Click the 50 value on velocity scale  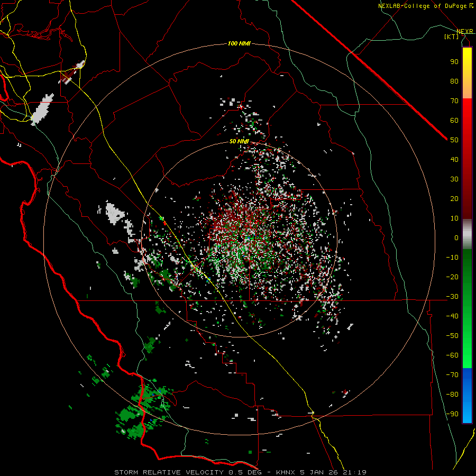click(454, 140)
